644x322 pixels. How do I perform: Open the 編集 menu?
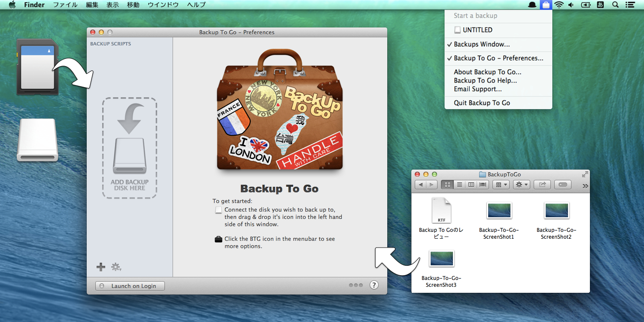[x=92, y=5]
